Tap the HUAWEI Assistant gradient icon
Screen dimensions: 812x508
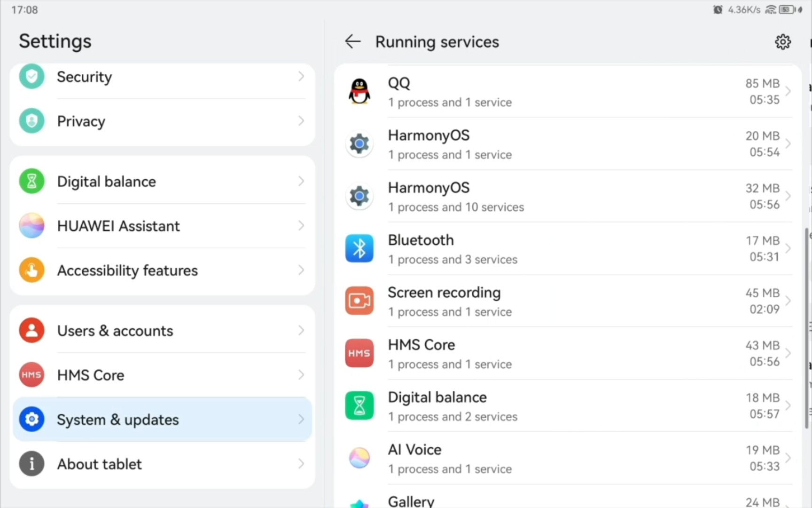31,225
